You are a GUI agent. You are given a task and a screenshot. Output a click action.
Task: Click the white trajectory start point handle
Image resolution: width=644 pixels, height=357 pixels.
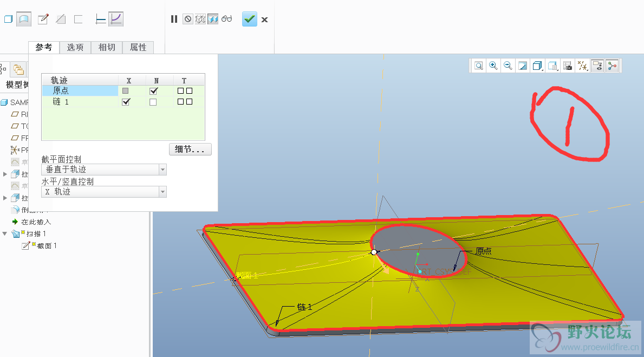click(x=374, y=252)
